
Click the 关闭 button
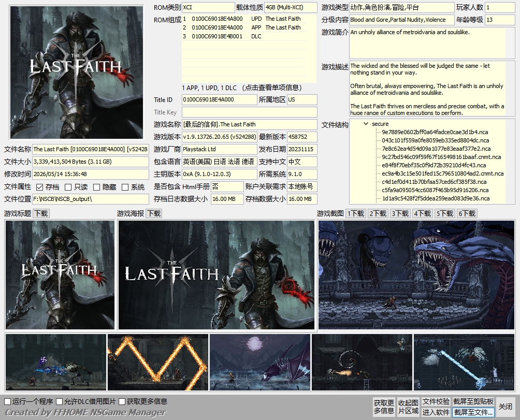[x=505, y=407]
